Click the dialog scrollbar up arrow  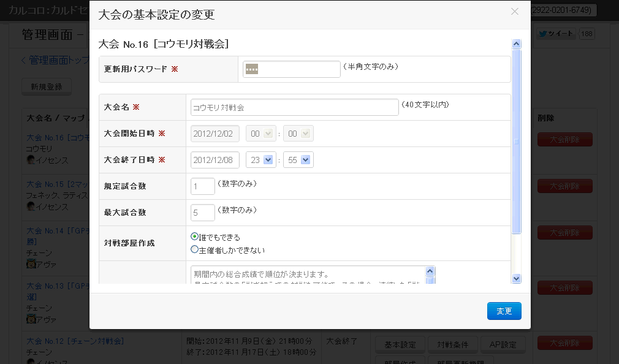[x=516, y=44]
